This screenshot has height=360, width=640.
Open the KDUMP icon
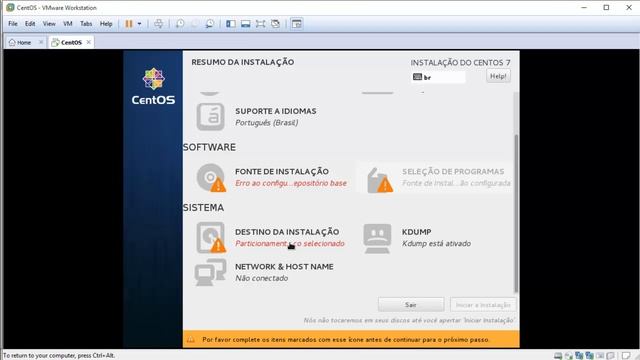coord(377,238)
